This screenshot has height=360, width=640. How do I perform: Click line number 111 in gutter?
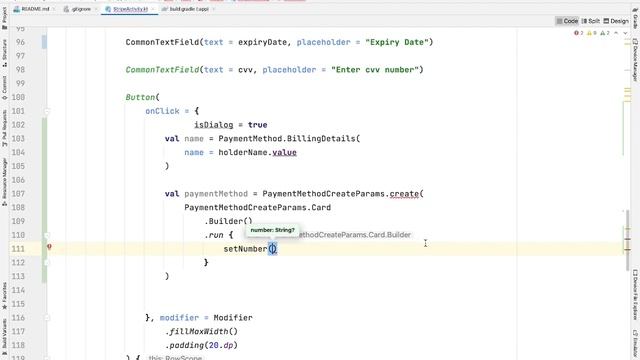pyautogui.click(x=18, y=249)
